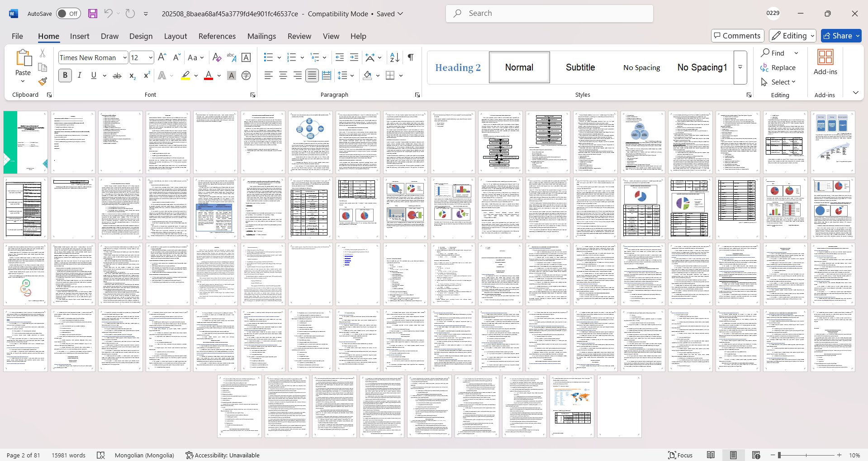Click the Redo arrow icon
The height and width of the screenshot is (461, 868).
tap(130, 14)
